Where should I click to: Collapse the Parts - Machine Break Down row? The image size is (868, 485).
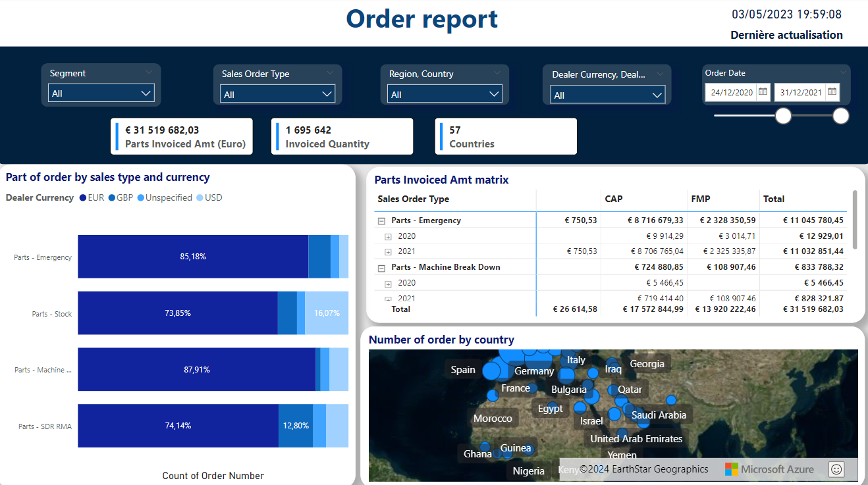[x=381, y=268]
